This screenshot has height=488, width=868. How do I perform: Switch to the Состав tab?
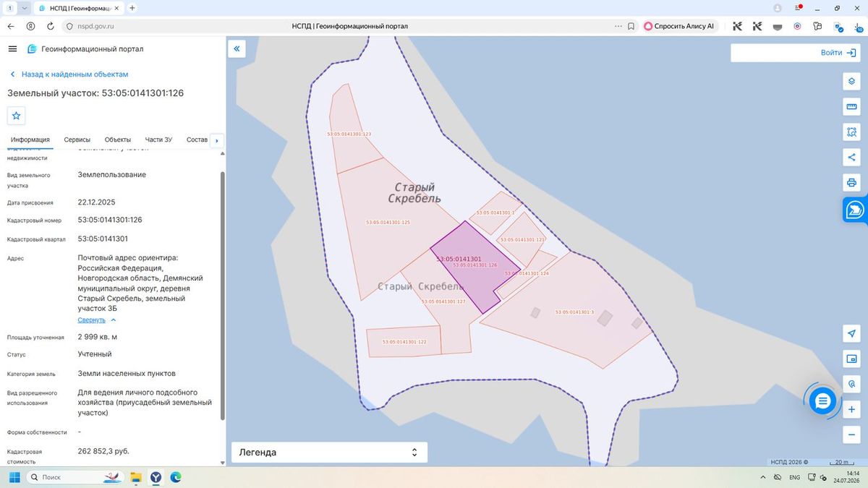point(197,140)
